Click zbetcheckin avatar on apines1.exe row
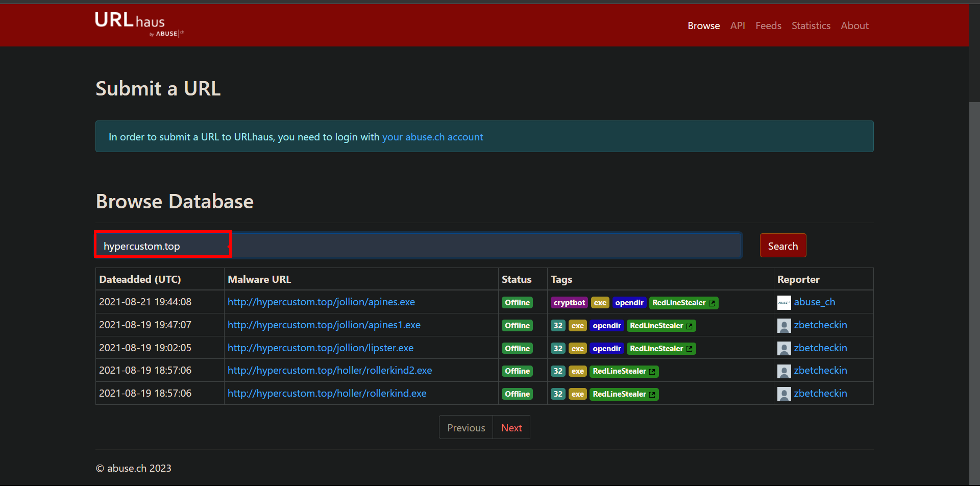This screenshot has width=980, height=486. click(x=783, y=326)
